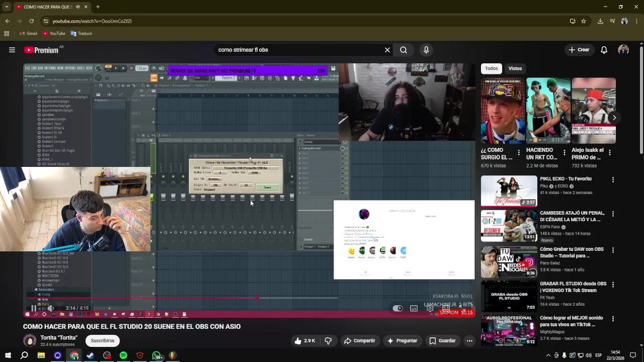644x362 pixels.
Task: Run the search with the magnifier button
Action: coord(404,50)
